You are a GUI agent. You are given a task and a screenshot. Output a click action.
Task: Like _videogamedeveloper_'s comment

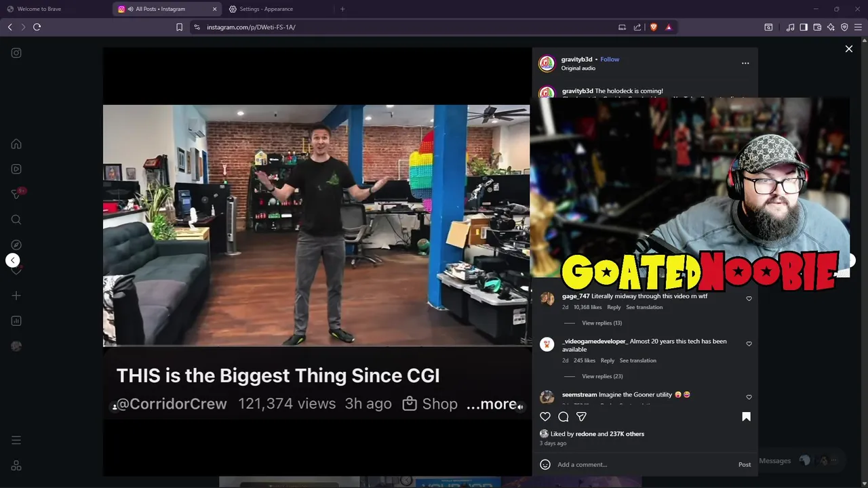tap(749, 344)
